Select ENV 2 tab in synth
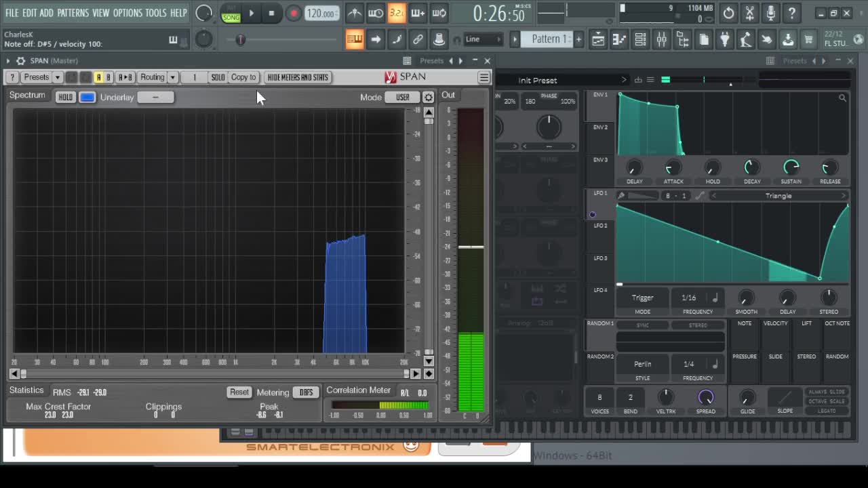 click(601, 127)
